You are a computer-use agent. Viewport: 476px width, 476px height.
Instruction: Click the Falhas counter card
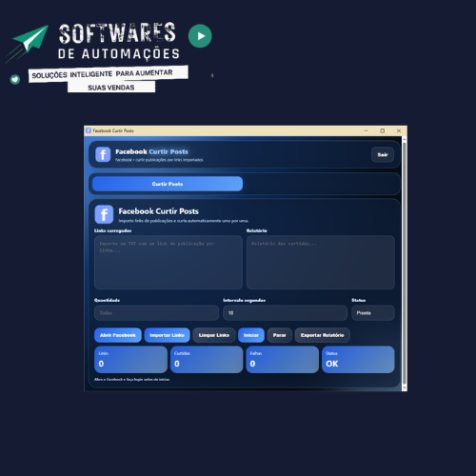pos(282,360)
